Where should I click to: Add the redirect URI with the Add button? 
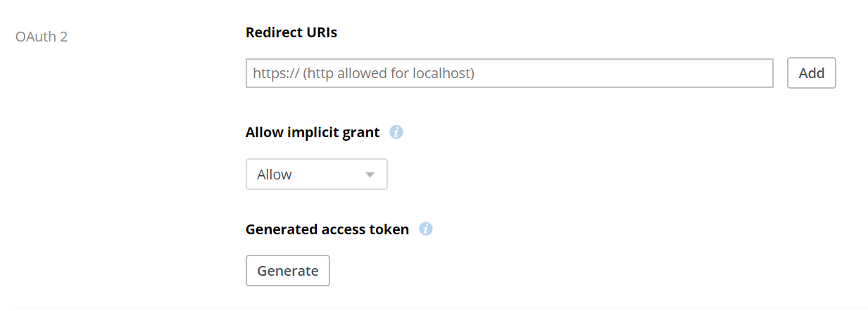tap(812, 73)
